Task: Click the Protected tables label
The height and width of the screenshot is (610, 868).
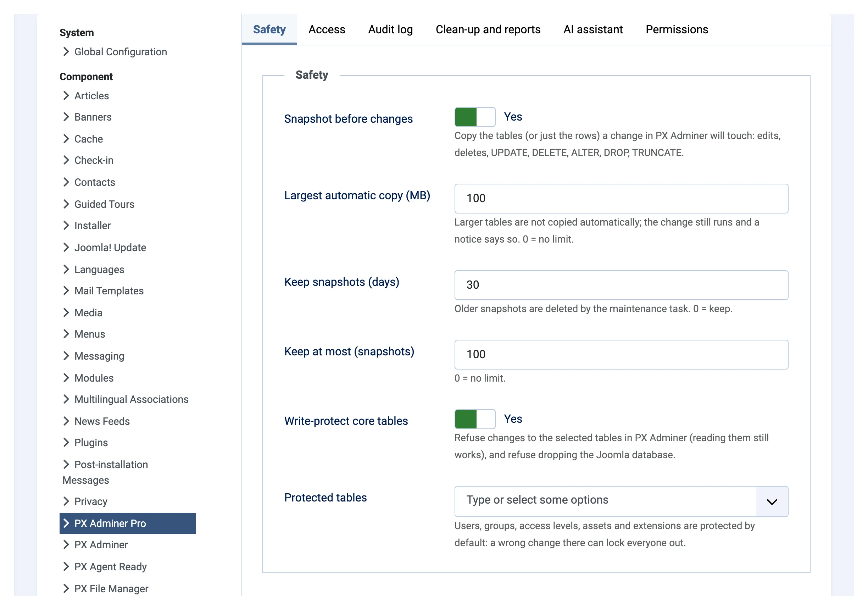Action: point(325,498)
